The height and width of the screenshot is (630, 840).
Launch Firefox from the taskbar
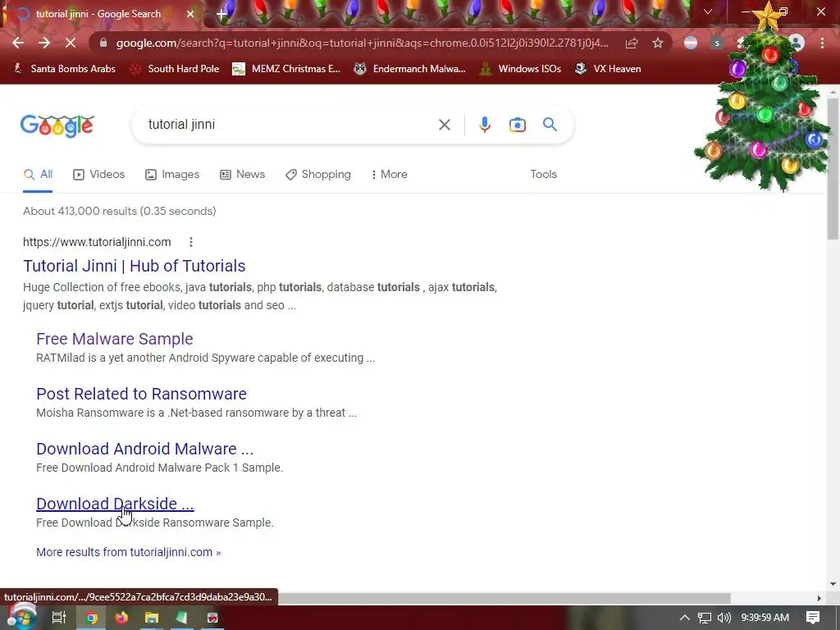[121, 618]
